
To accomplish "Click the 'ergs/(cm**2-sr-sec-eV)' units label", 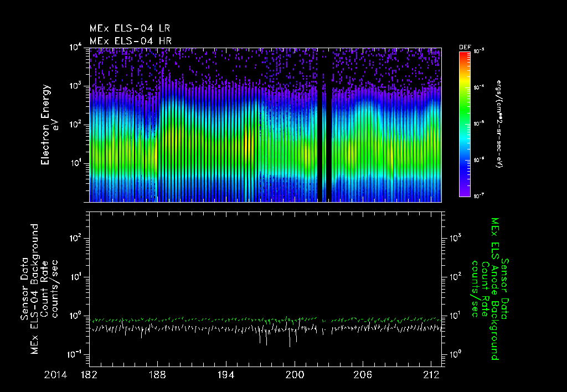I will pos(499,124).
